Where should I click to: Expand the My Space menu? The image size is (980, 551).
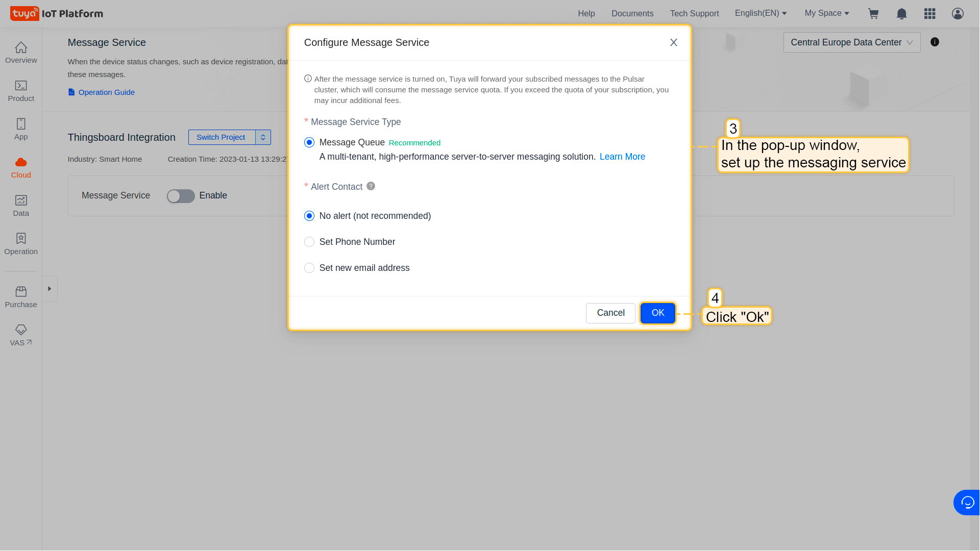tap(827, 13)
